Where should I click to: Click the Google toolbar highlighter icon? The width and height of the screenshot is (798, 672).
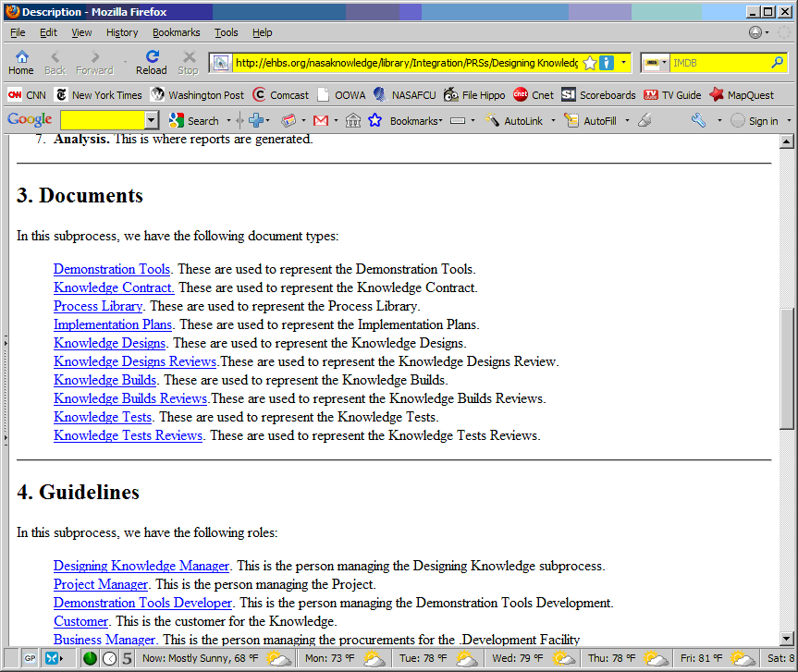pyautogui.click(x=645, y=120)
